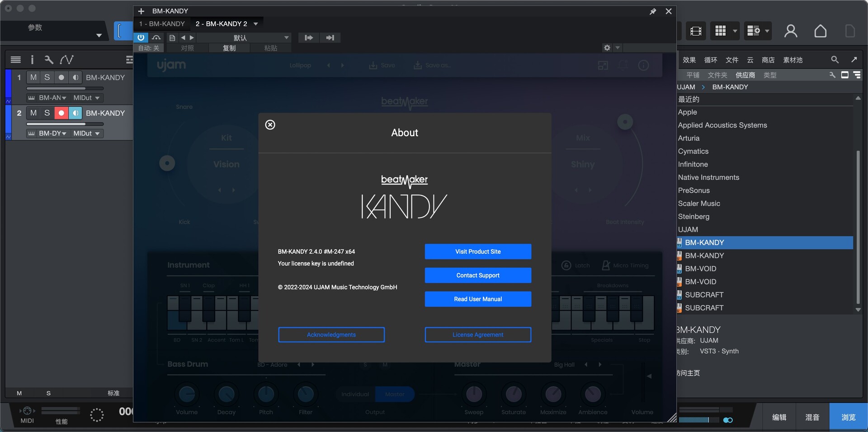Open the inspector 'i' icon

[x=32, y=59]
